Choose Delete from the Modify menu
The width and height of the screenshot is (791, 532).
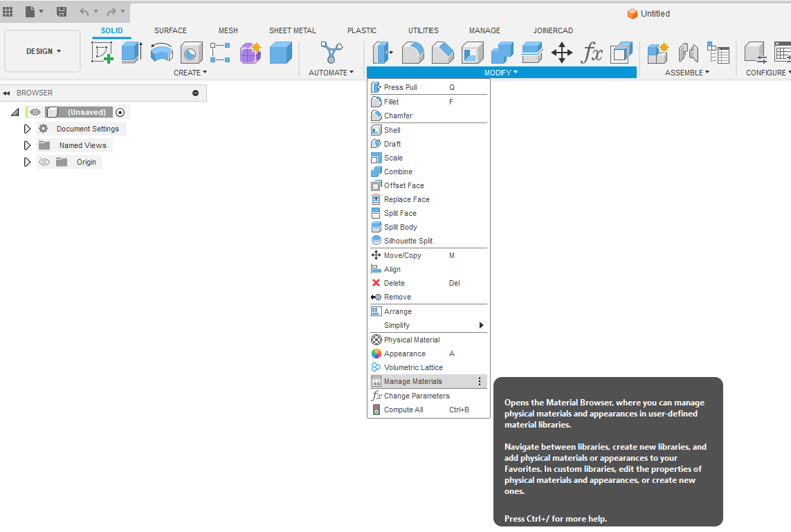click(429, 283)
